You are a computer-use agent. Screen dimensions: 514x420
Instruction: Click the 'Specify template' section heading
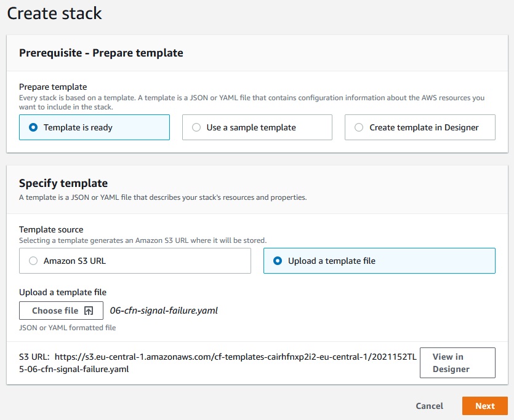63,183
